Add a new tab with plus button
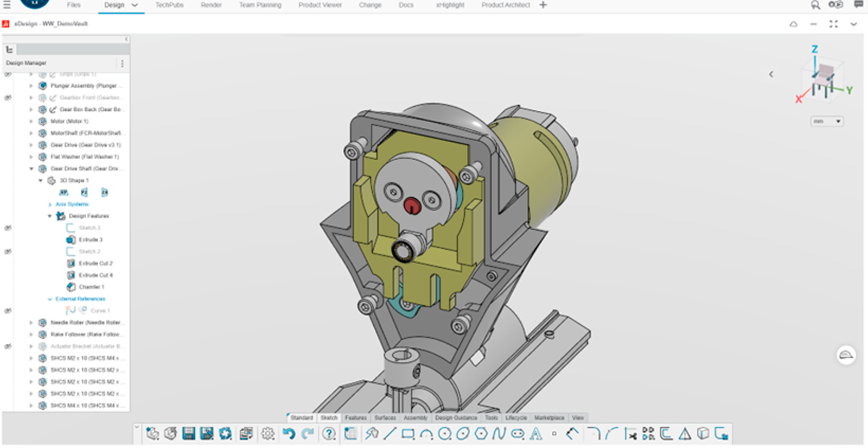 543,5
